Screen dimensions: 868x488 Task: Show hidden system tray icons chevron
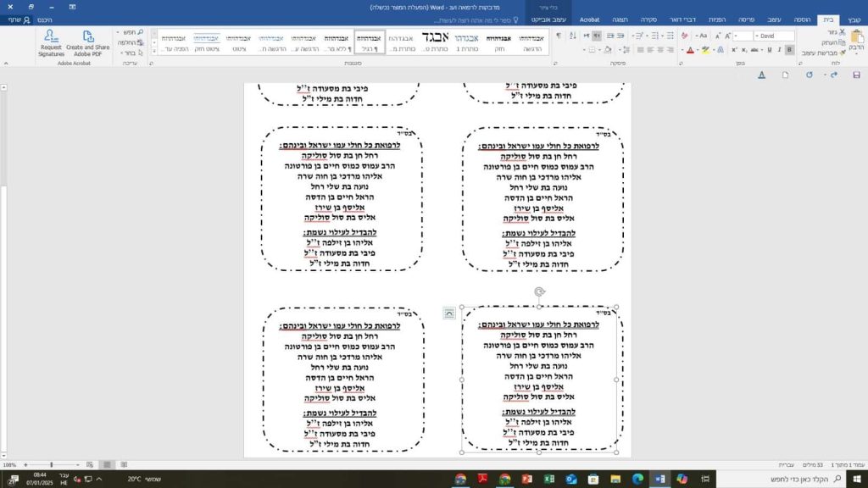click(x=99, y=480)
